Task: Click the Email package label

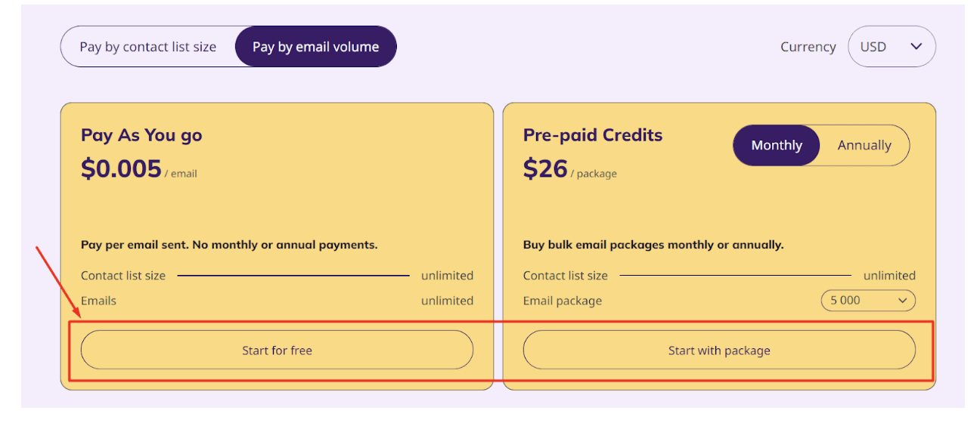Action: point(563,301)
